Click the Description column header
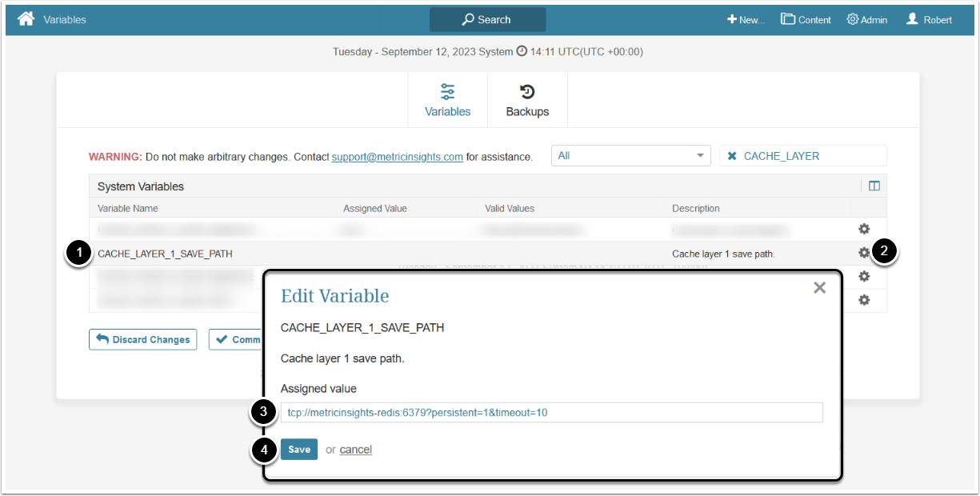This screenshot has height=496, width=980. pyautogui.click(x=696, y=208)
